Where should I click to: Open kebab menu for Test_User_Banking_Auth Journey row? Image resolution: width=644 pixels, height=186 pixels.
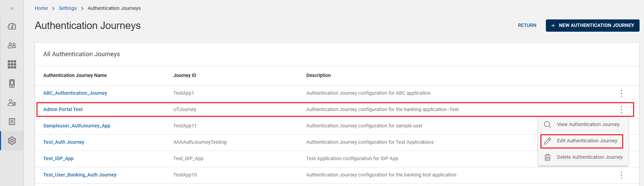click(621, 175)
